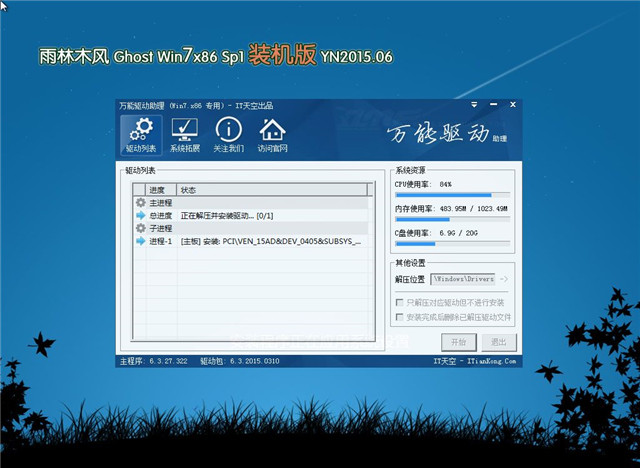Screen dimensions: 640x468
Task: Click the C盘使用率 progress bar
Action: coord(453,244)
